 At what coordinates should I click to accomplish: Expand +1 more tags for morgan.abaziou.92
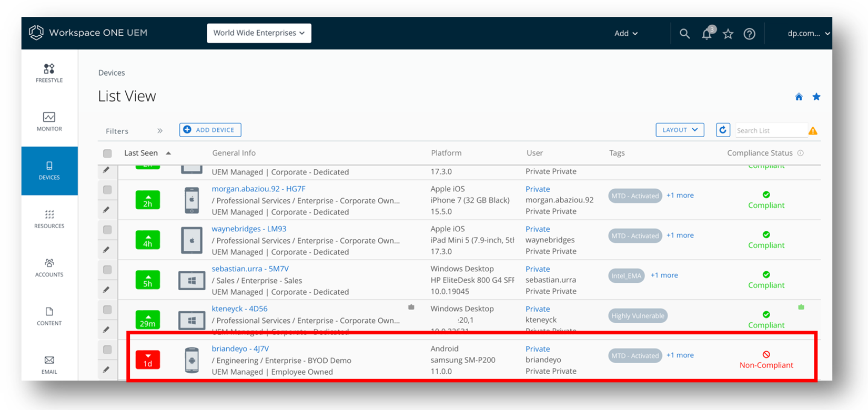pos(680,195)
